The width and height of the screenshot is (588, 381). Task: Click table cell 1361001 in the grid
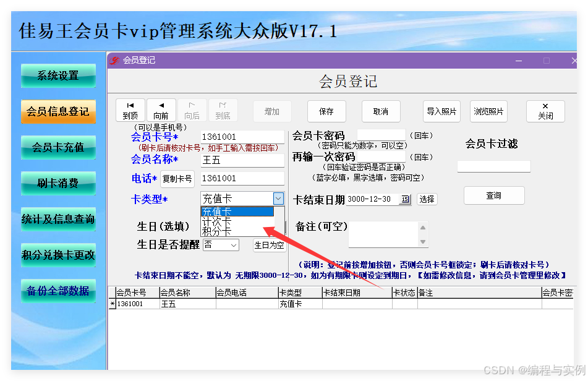(137, 304)
